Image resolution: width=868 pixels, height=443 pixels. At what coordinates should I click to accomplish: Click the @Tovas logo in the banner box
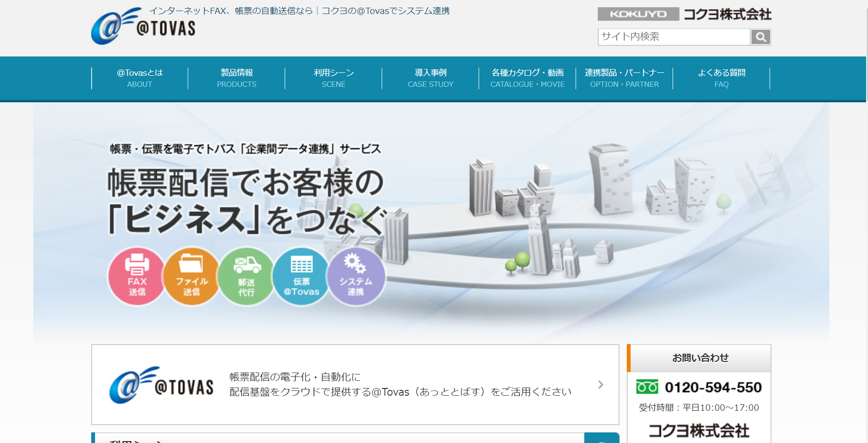coord(162,385)
